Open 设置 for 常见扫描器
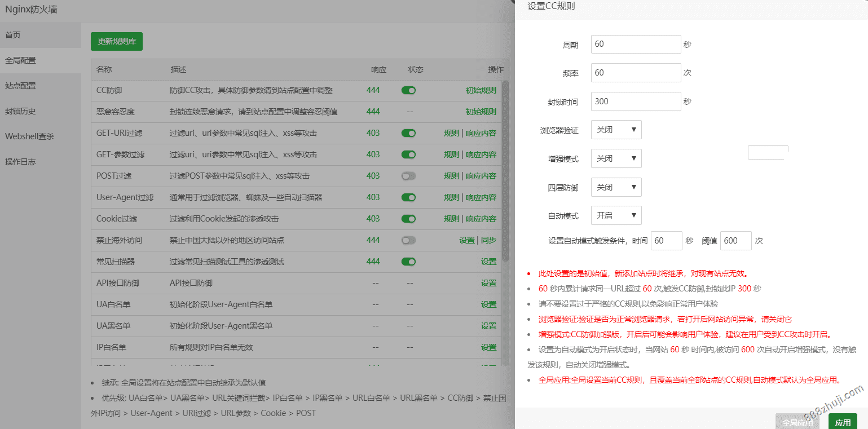Image resolution: width=868 pixels, height=429 pixels. tap(489, 262)
